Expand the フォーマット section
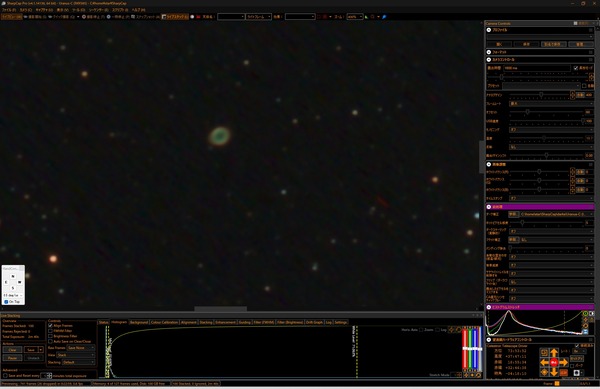600x389 pixels. (x=489, y=52)
